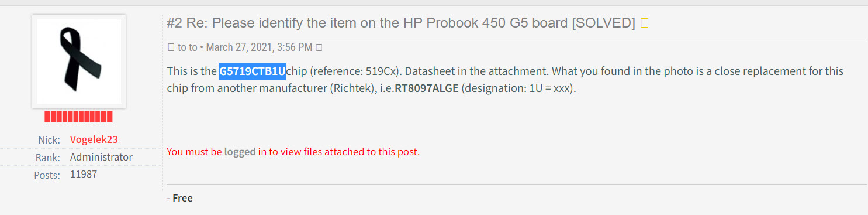The height and width of the screenshot is (215, 868).
Task: Click the small icon after the post time
Action: [x=319, y=47]
